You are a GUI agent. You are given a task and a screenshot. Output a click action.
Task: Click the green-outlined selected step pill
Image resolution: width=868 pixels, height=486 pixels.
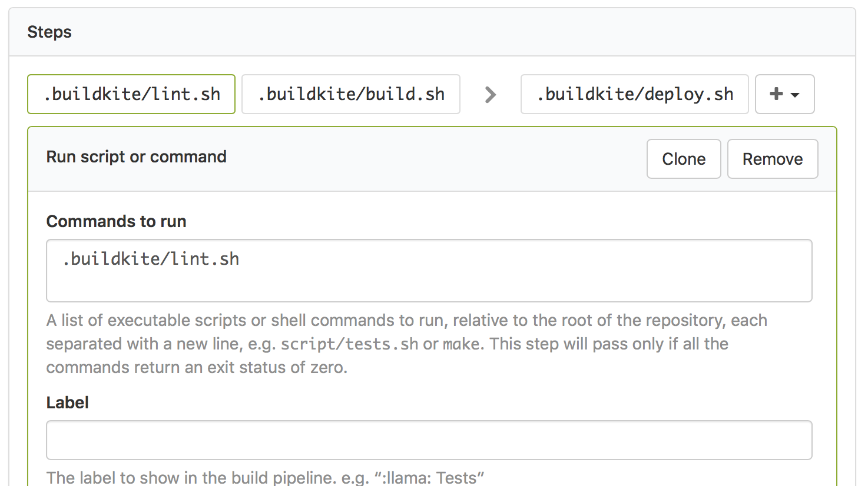pos(131,94)
